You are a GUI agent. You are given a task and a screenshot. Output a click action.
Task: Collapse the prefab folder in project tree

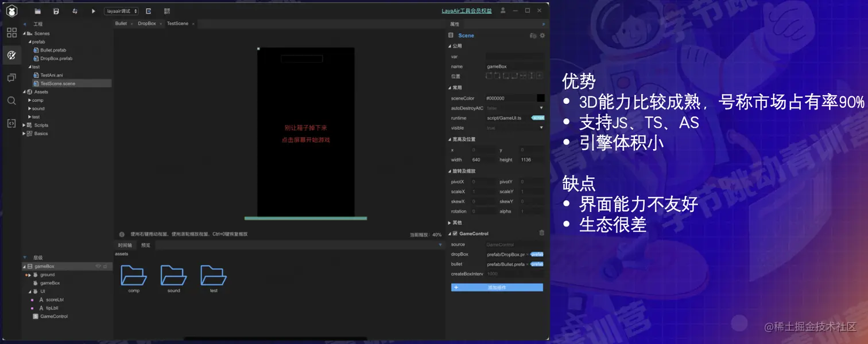click(x=30, y=42)
